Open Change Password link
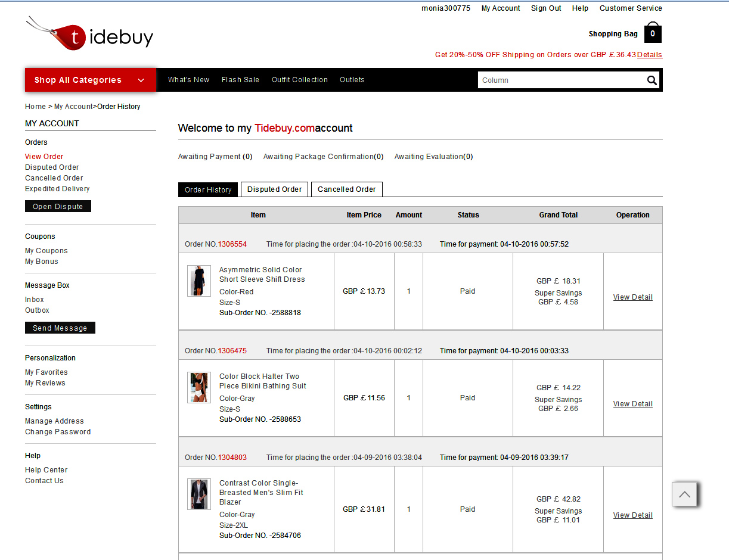This screenshot has width=729, height=560. coord(58,432)
